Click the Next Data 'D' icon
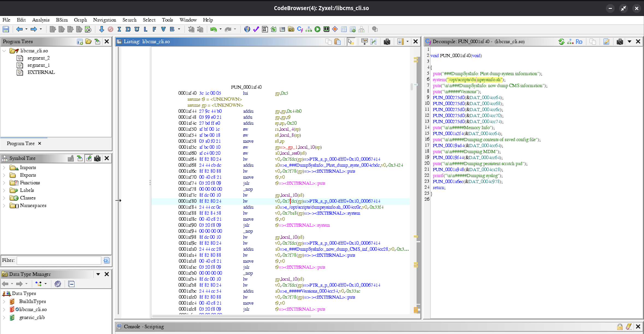This screenshot has width=644, height=334. point(128,29)
